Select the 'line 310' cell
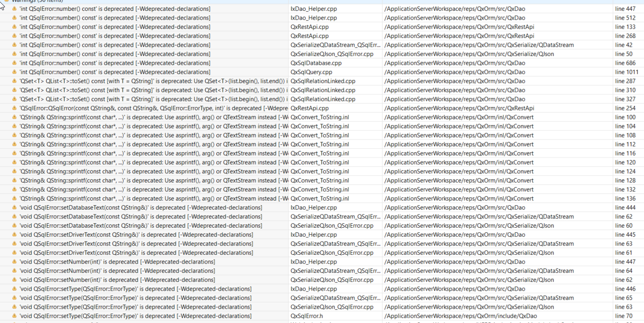The height and width of the screenshot is (323, 644). (625, 90)
